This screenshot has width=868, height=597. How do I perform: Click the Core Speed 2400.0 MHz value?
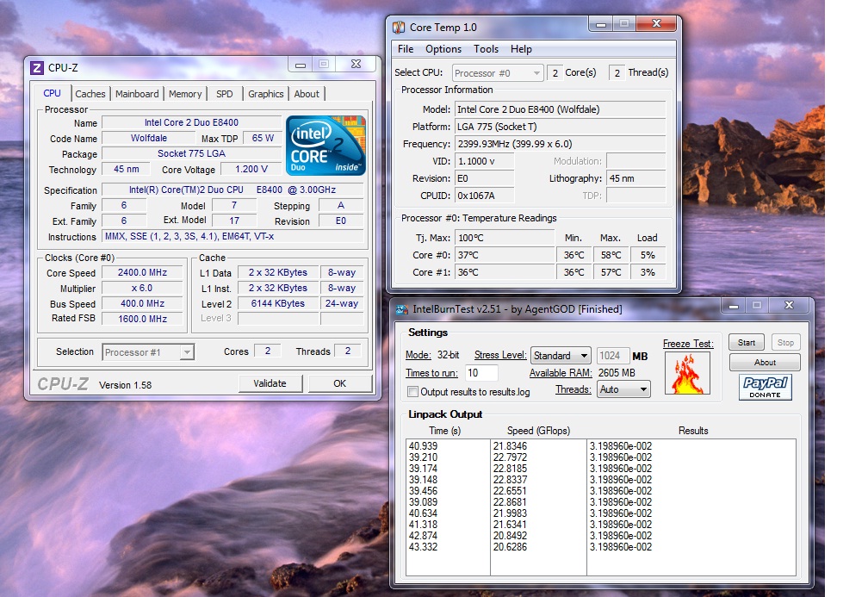(142, 272)
